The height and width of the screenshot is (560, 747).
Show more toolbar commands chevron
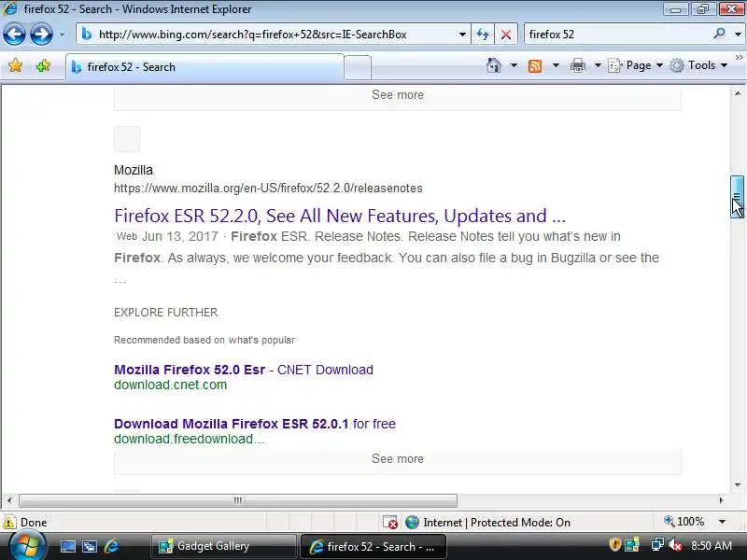coord(739,58)
